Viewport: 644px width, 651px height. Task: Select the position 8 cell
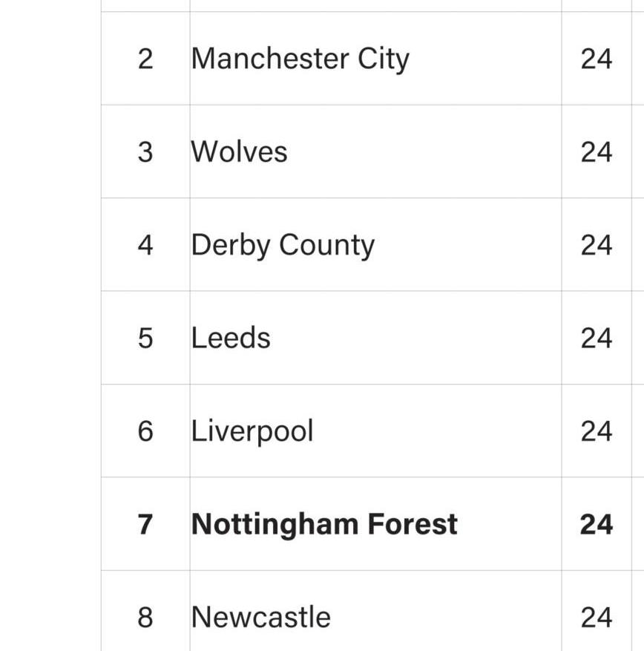[145, 617]
